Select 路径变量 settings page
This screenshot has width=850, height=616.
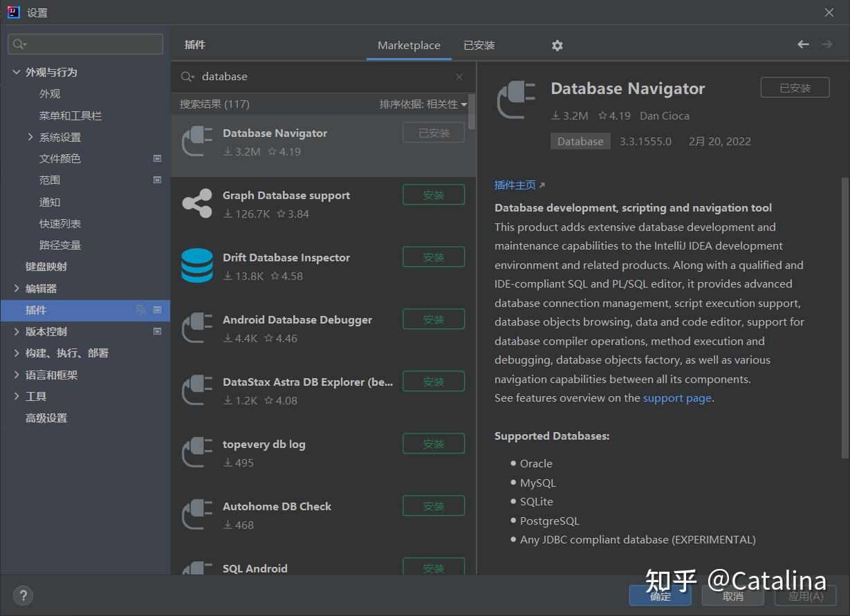click(x=60, y=245)
